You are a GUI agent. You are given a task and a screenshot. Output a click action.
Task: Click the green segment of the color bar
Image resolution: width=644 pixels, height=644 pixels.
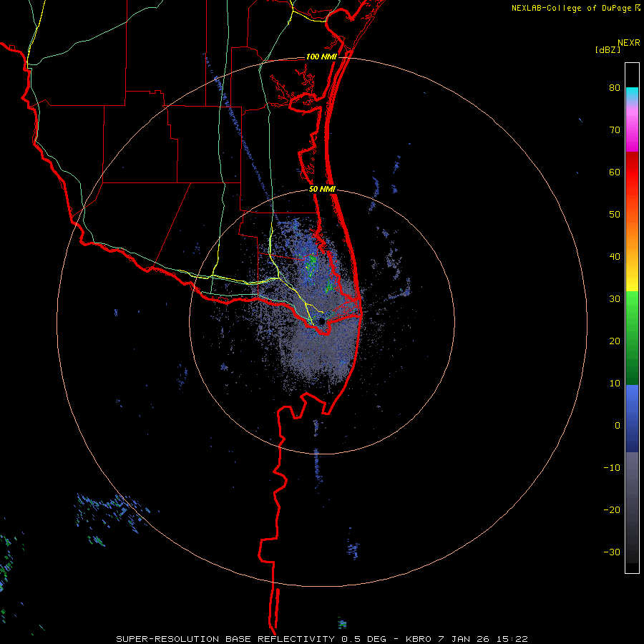pyautogui.click(x=632, y=338)
